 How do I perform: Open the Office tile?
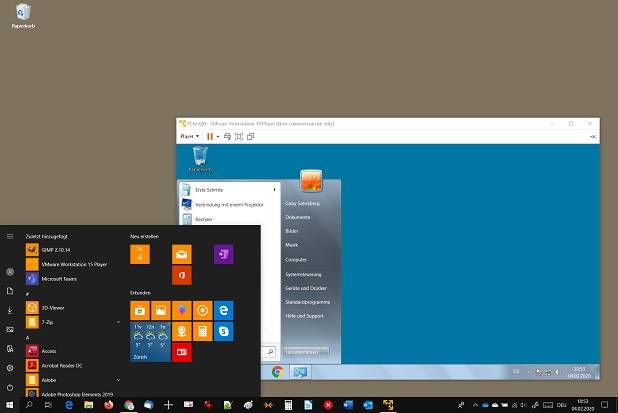(182, 275)
